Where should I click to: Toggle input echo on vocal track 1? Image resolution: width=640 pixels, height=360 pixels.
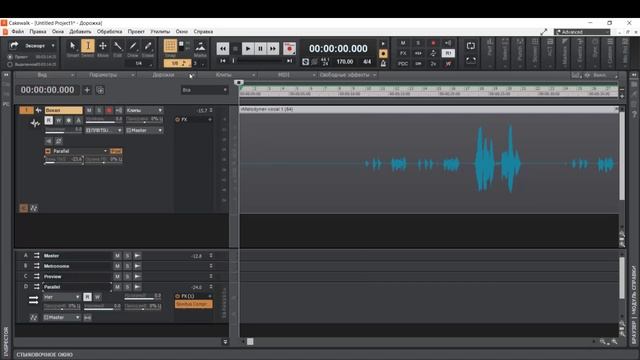(119, 110)
